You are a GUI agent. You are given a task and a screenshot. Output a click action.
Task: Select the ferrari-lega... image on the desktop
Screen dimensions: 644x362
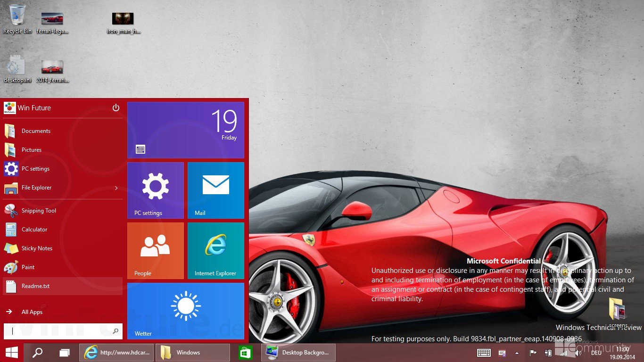point(52,23)
